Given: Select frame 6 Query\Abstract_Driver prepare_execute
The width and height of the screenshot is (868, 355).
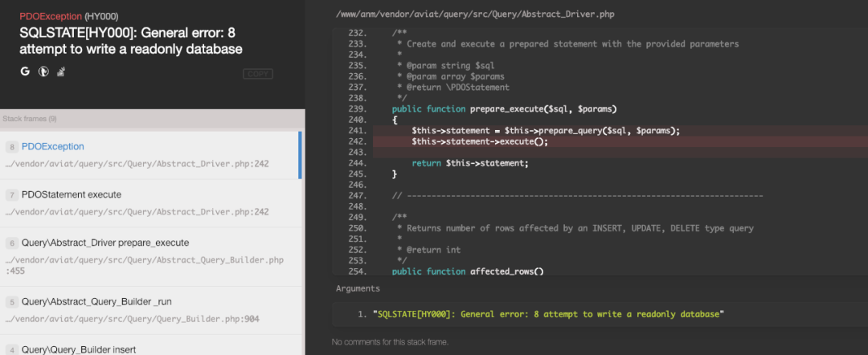Looking at the screenshot, I should pos(151,256).
